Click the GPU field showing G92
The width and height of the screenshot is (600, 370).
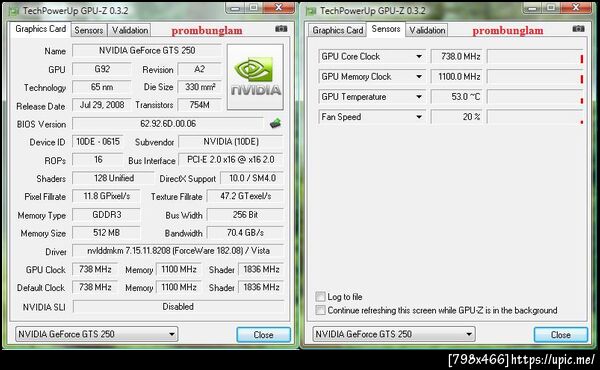point(102,69)
